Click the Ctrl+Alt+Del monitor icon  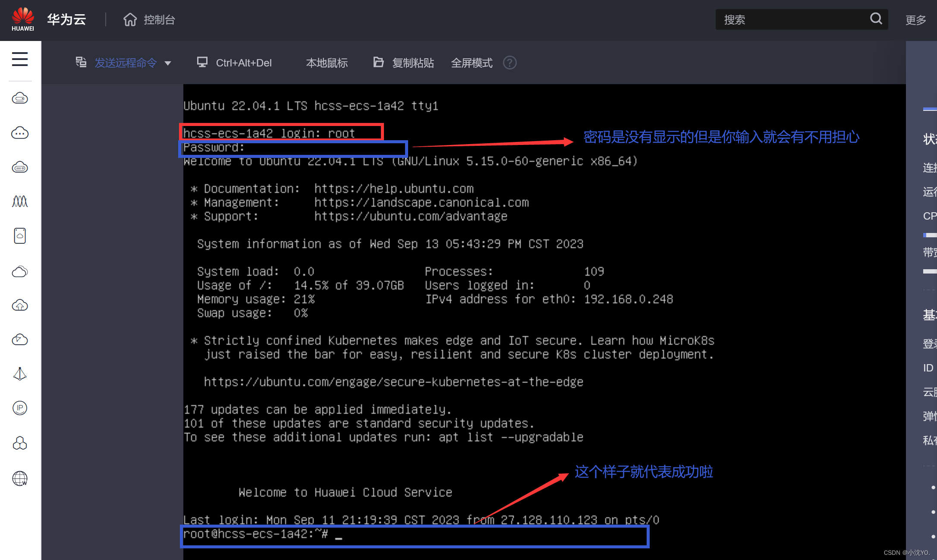tap(202, 62)
